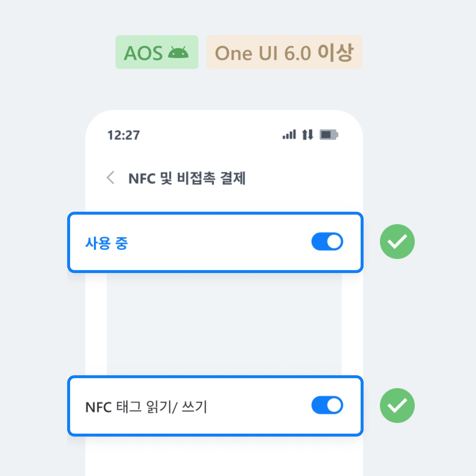The height and width of the screenshot is (476, 476).
Task: Click the '6.0' version number
Action: click(297, 53)
